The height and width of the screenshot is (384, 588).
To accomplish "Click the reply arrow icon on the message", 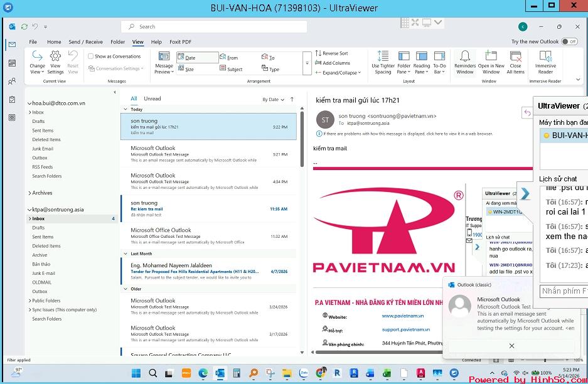I will coord(527,112).
